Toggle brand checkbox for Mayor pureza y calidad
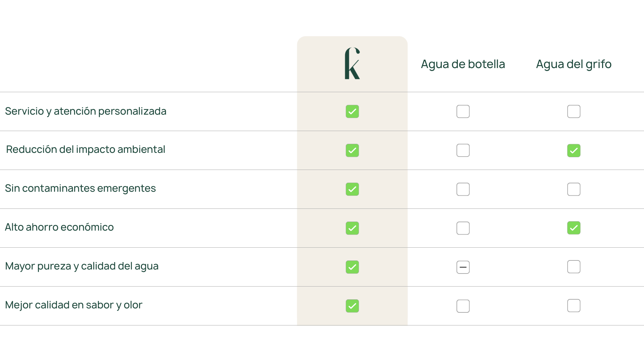The height and width of the screenshot is (362, 644). tap(352, 267)
